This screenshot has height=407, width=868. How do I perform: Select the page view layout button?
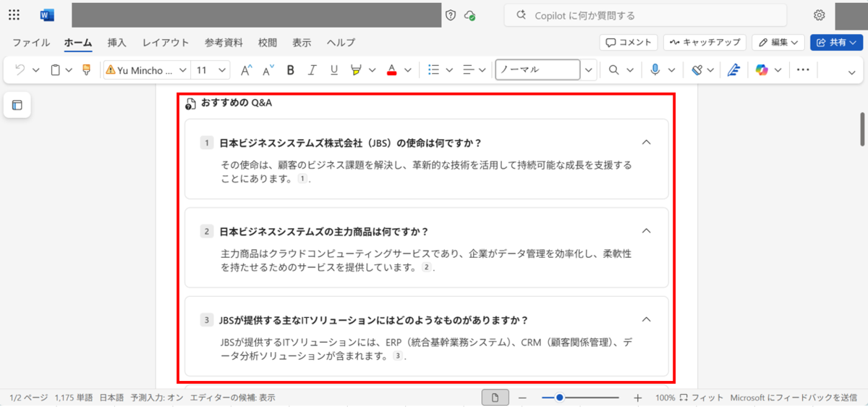click(x=495, y=398)
